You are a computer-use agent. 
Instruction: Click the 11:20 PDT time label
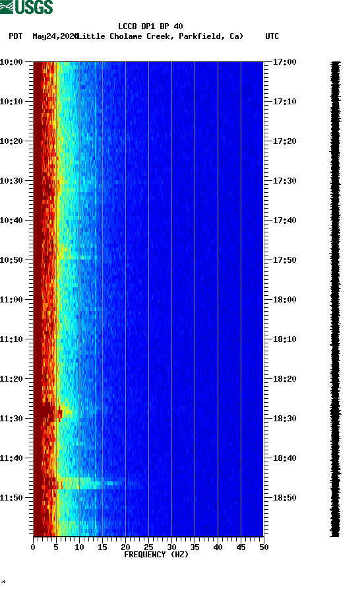tap(11, 379)
